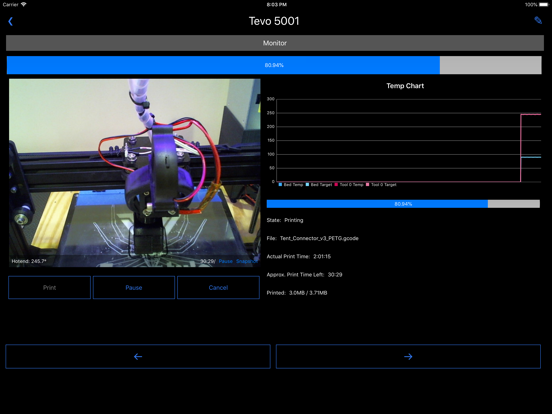This screenshot has height=414, width=552.
Task: Tap the Temp Chart graph area
Action: (408, 140)
